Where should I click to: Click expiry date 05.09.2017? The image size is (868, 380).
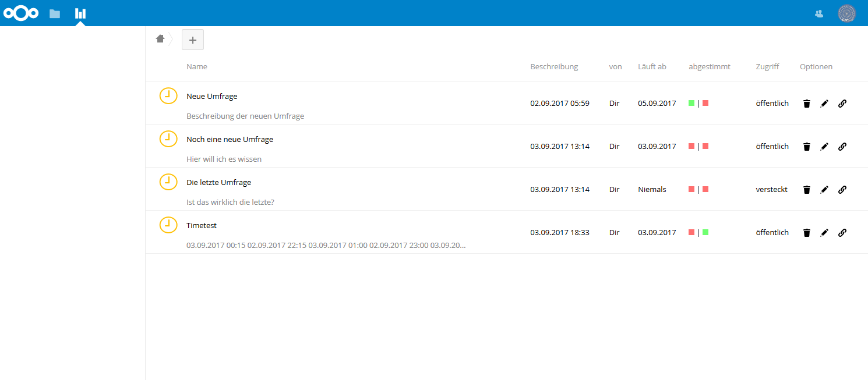[657, 104]
